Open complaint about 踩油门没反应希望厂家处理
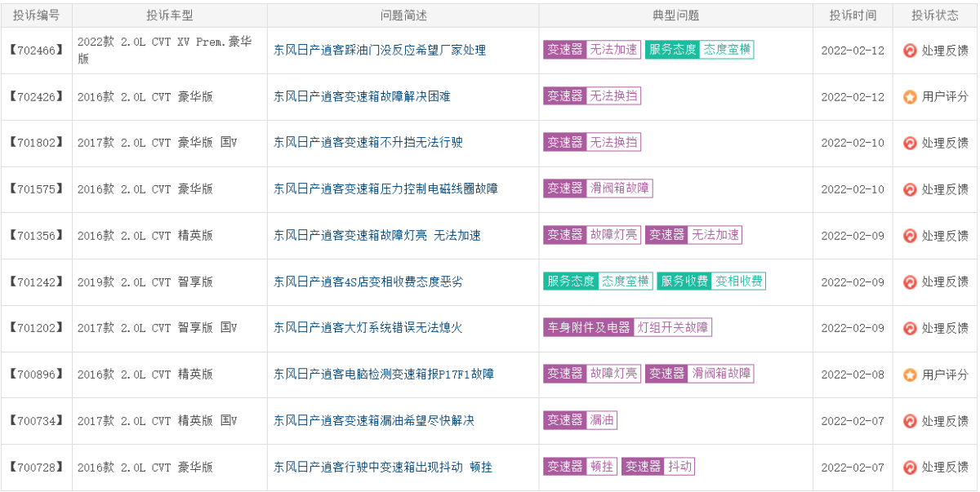This screenshot has height=492, width=980. (380, 50)
